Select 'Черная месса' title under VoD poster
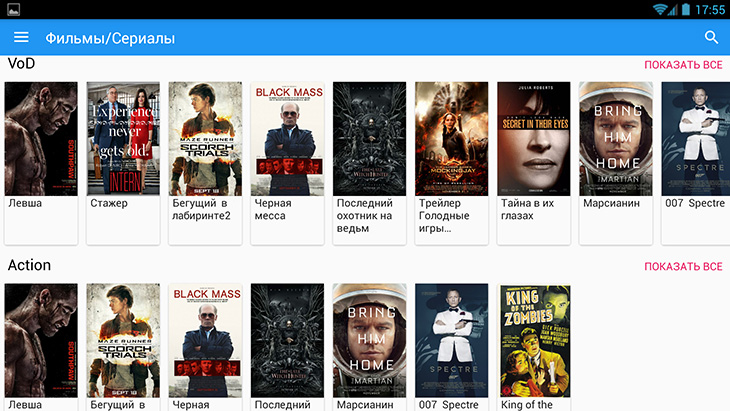730x411 pixels. [273, 209]
